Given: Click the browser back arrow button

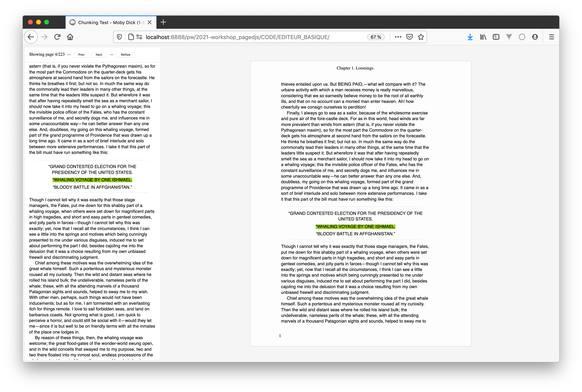Looking at the screenshot, I should [x=31, y=37].
